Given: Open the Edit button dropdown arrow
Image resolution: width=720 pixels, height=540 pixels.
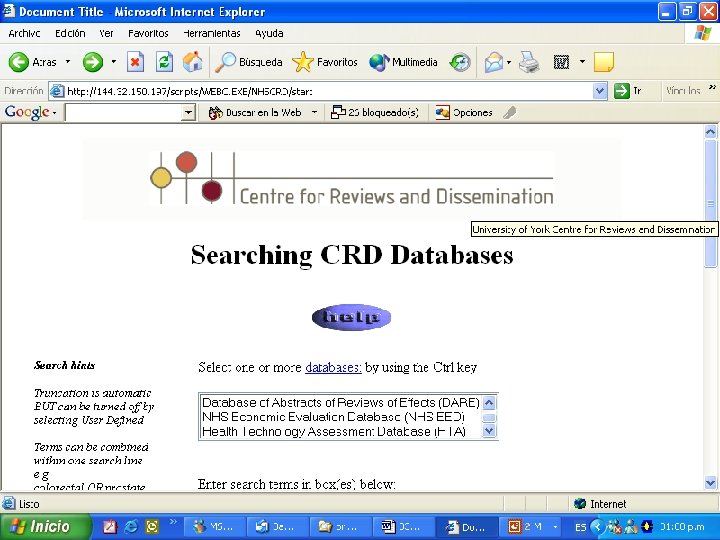Looking at the screenshot, I should coord(582,62).
